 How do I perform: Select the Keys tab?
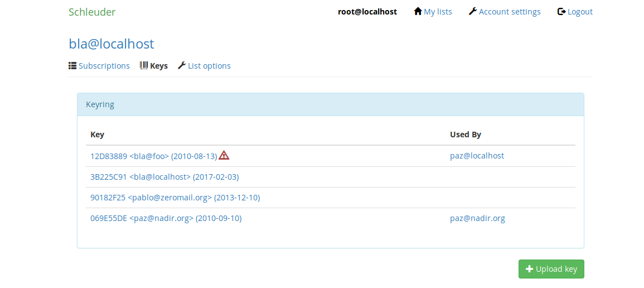coord(159,66)
